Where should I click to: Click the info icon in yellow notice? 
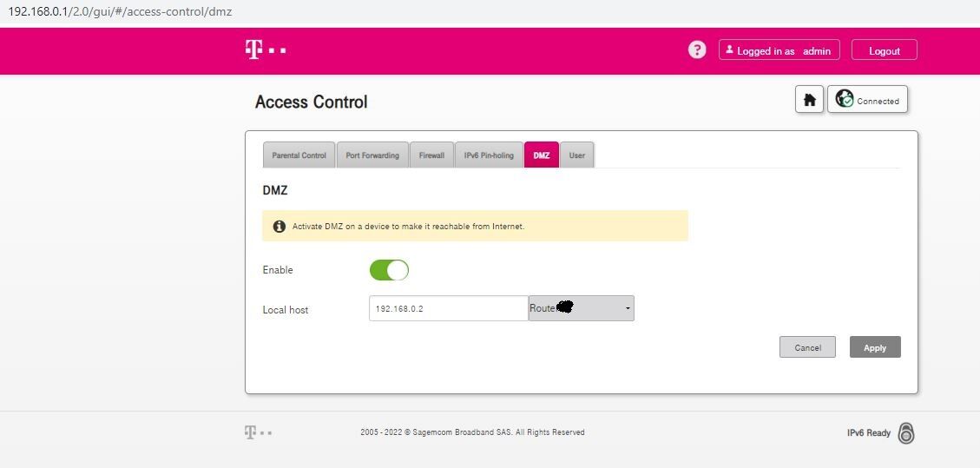[x=280, y=227]
